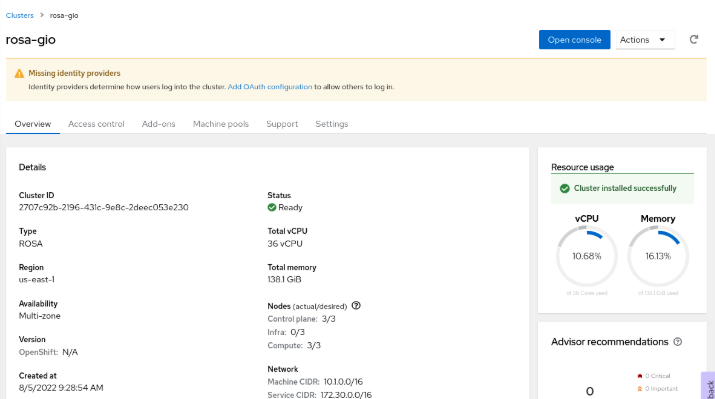Click the 138.1 GiB total memory value

click(284, 280)
